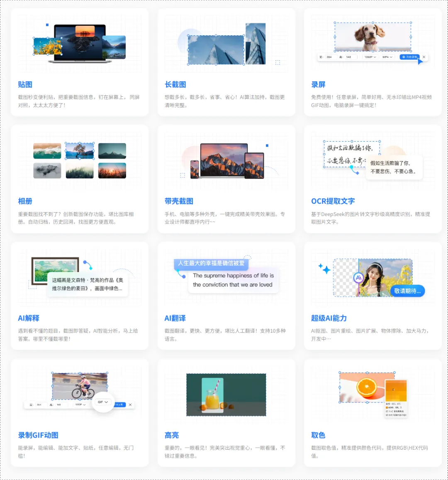Screen dimensions: 448x480
Task: Click the small orange swatch beside RGB value
Action: pyautogui.click(x=387, y=408)
